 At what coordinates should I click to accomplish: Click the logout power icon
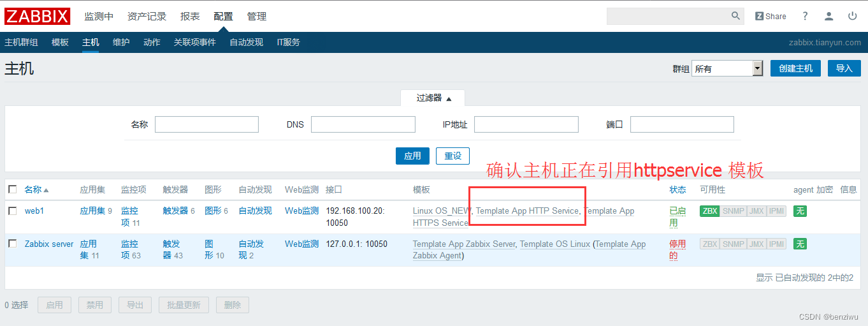pyautogui.click(x=852, y=16)
